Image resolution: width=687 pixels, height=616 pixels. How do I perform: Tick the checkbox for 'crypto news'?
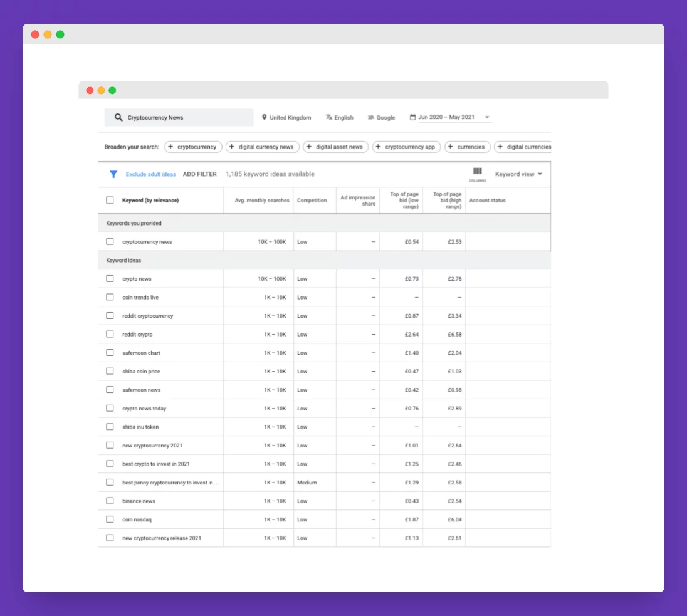pyautogui.click(x=110, y=279)
